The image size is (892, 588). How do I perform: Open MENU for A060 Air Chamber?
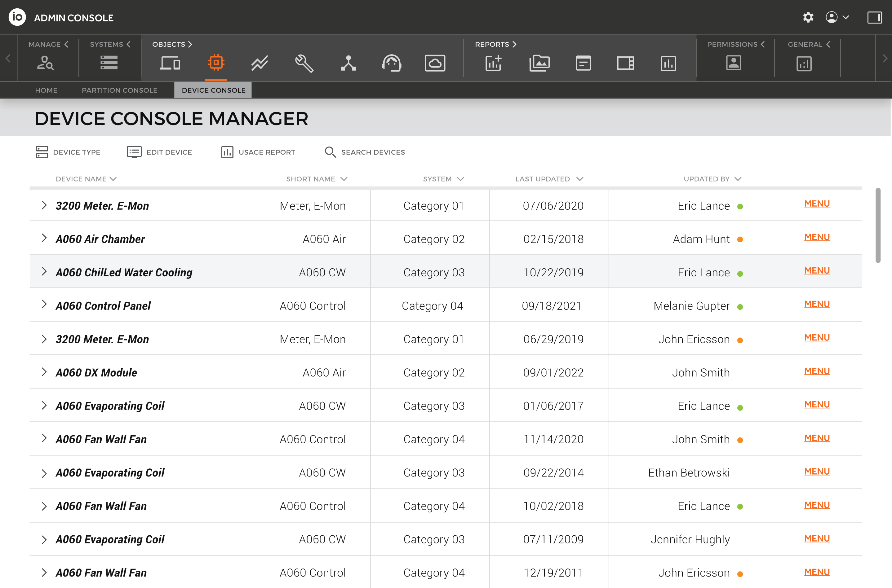[817, 237]
